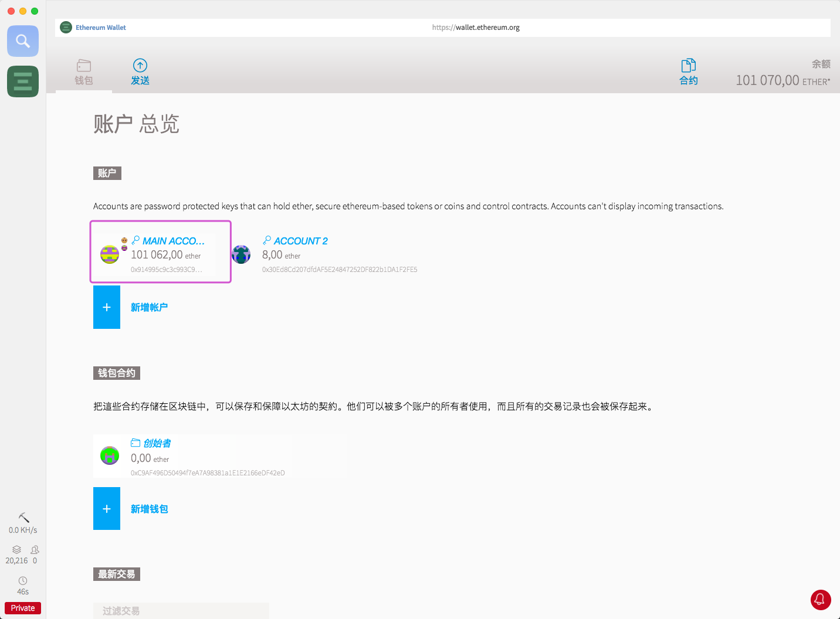Click the blue plus for 新增帐户
This screenshot has height=619, width=840.
(107, 307)
